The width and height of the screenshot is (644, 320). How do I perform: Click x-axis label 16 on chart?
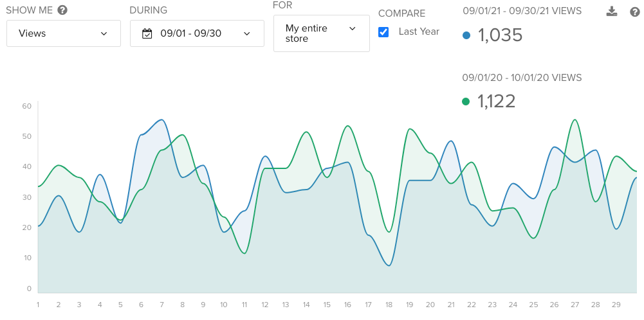click(x=347, y=305)
